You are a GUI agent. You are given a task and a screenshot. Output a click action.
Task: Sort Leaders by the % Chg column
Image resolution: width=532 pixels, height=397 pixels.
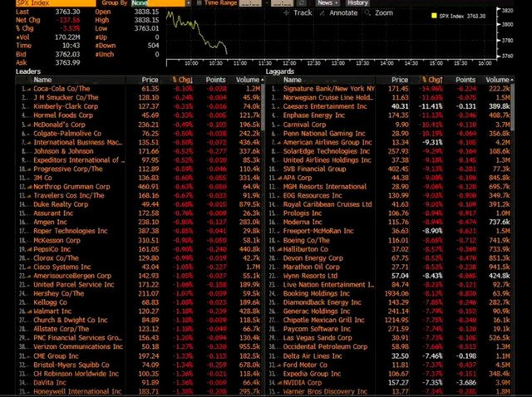[x=183, y=80]
